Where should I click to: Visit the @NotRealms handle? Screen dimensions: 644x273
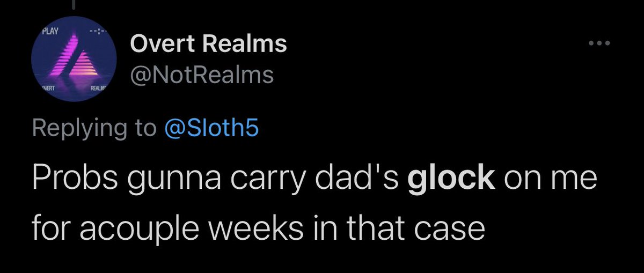pyautogui.click(x=202, y=76)
